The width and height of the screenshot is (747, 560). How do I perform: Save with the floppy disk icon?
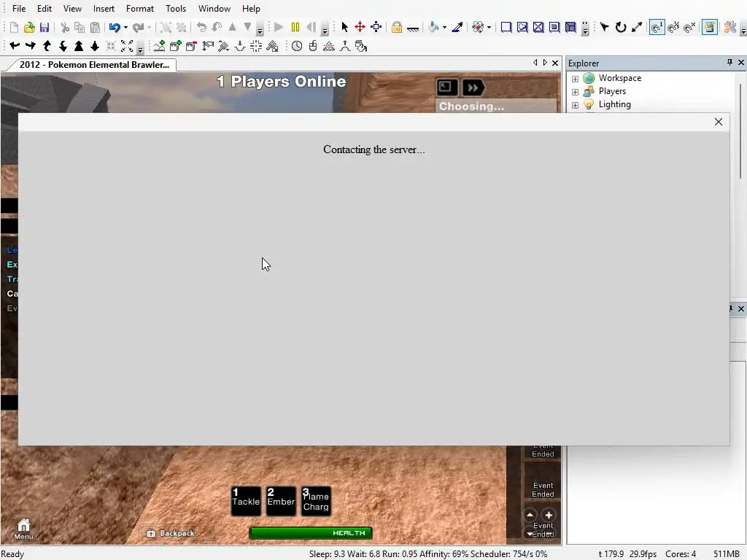pyautogui.click(x=44, y=27)
